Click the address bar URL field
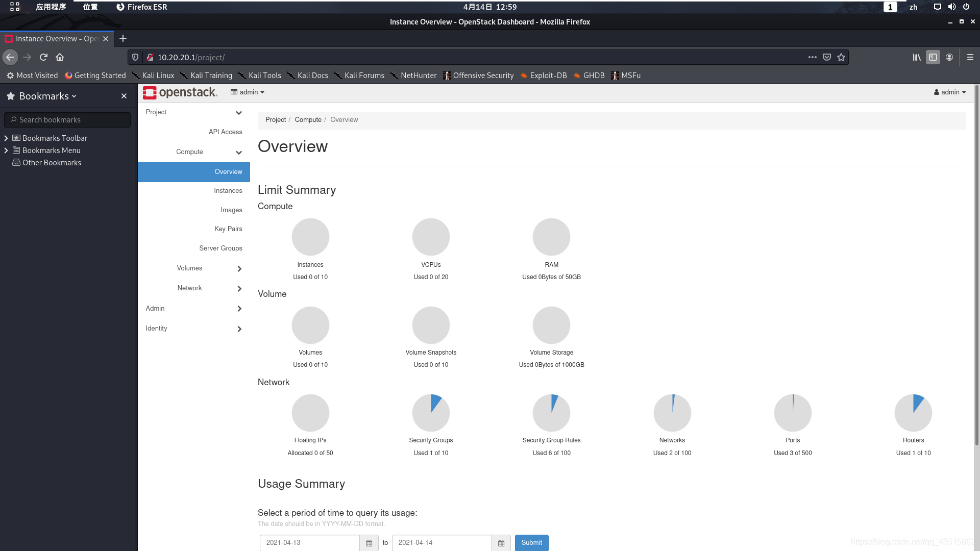The image size is (980, 551). coord(480,57)
